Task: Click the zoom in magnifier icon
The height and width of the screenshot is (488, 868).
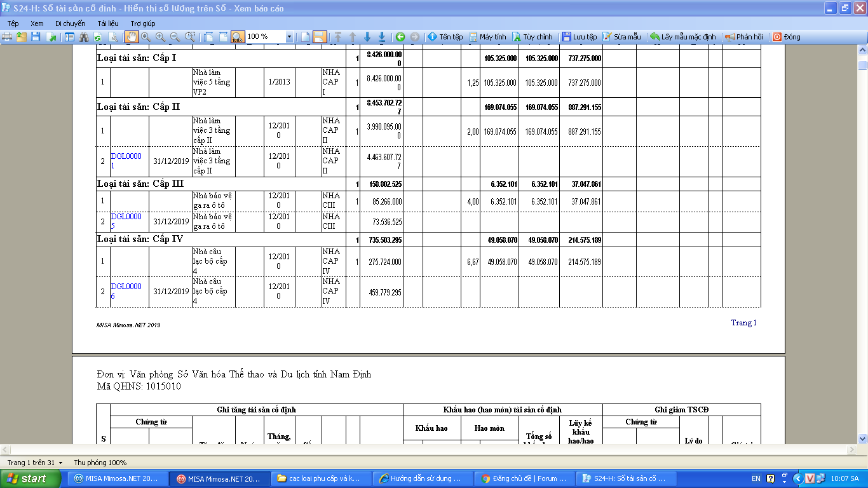Action: tap(160, 37)
